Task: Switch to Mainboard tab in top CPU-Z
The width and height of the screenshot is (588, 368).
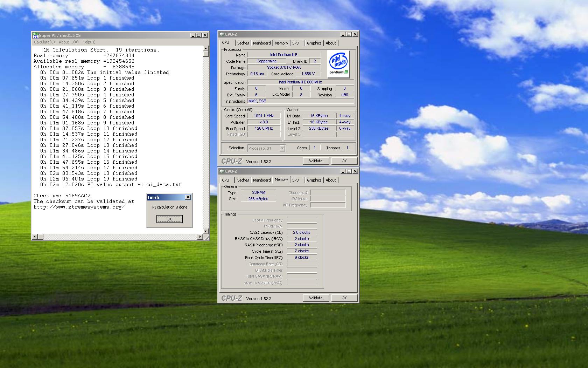Action: click(x=262, y=43)
